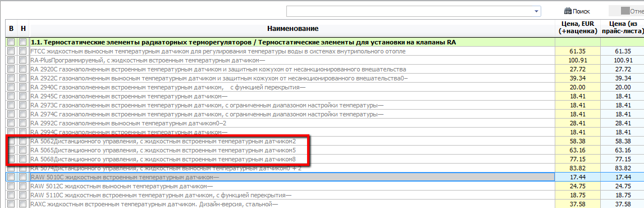Viewport: 644px width, 208px height.
Task: Sort by the Наименование column header
Action: click(293, 28)
